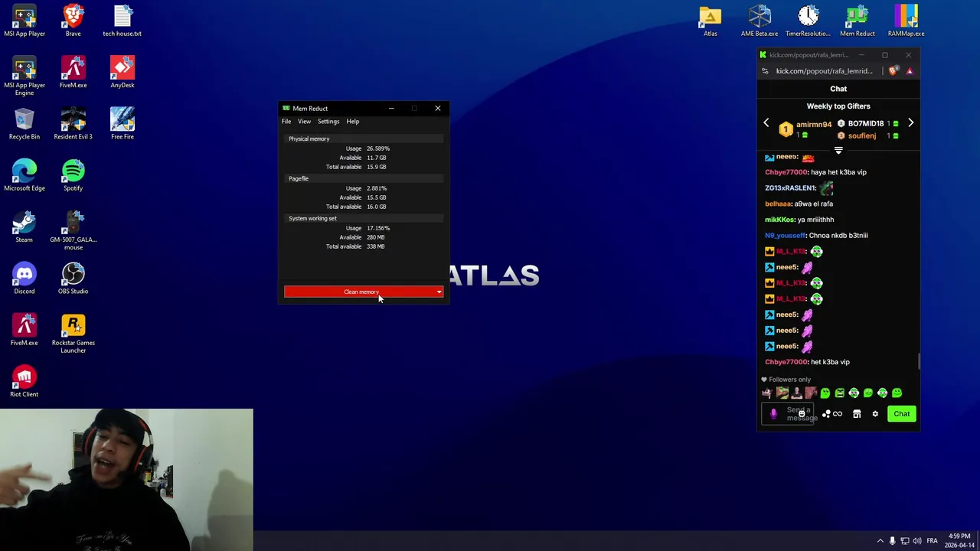Show previous top gifters with left arrow
The height and width of the screenshot is (551, 980).
coord(766,123)
